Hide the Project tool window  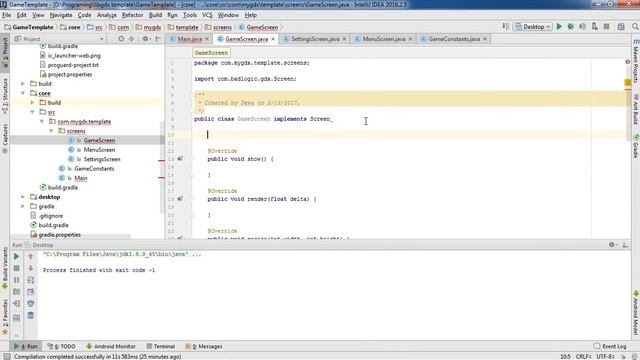(158, 39)
